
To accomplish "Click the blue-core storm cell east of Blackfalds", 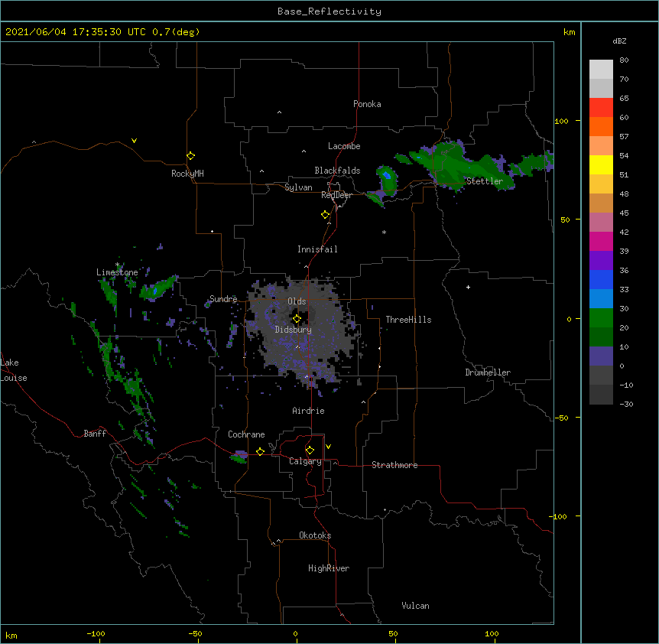I will pyautogui.click(x=387, y=181).
